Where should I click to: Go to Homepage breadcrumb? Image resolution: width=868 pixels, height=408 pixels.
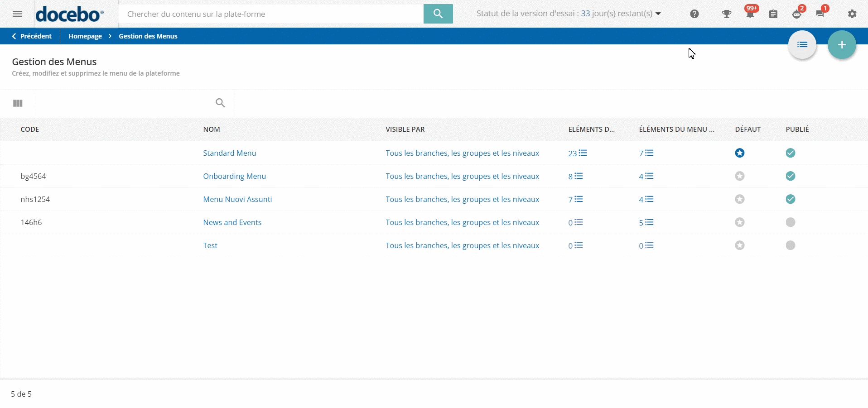tap(85, 36)
